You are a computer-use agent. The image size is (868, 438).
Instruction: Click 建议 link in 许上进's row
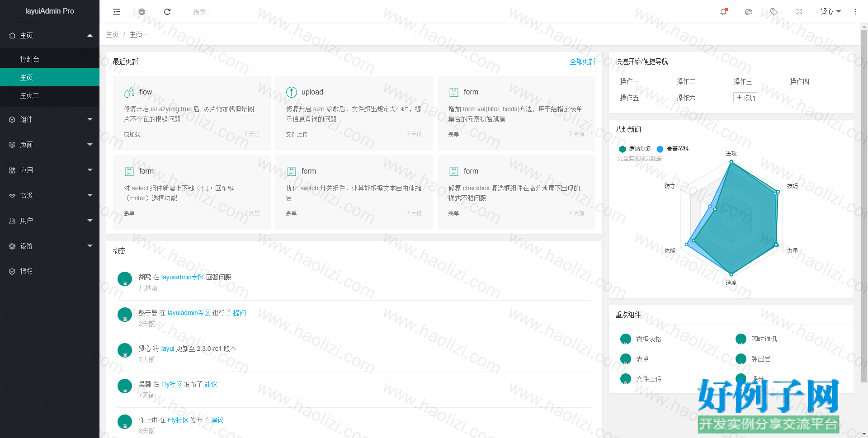[x=217, y=420]
